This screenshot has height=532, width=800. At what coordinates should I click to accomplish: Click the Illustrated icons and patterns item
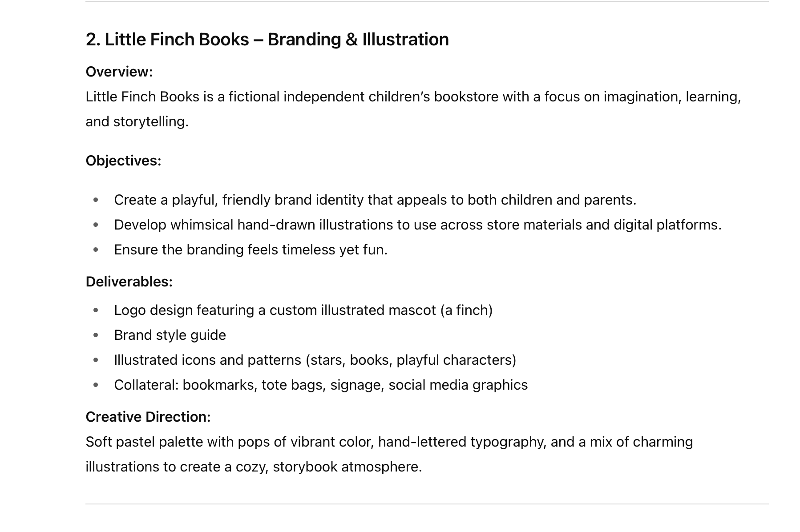[315, 360]
